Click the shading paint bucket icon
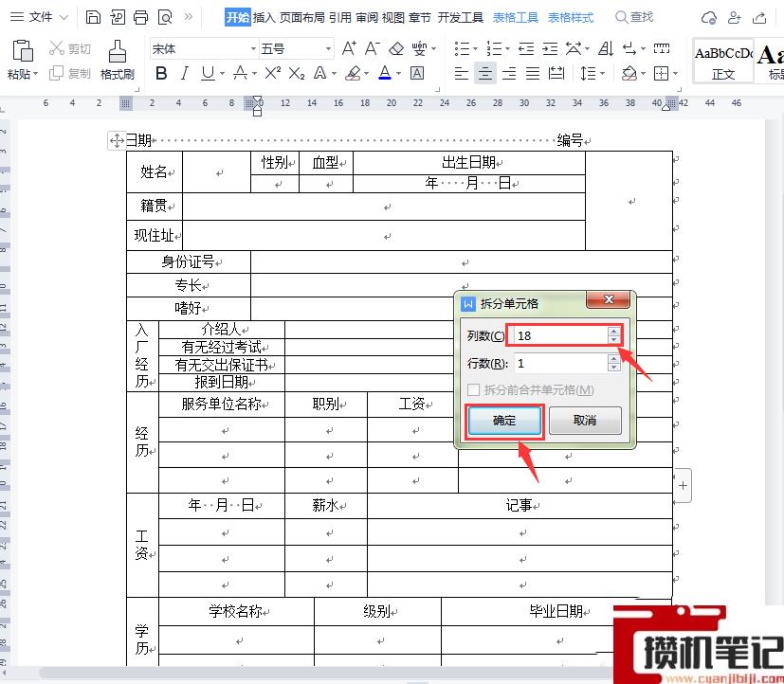 [x=629, y=74]
